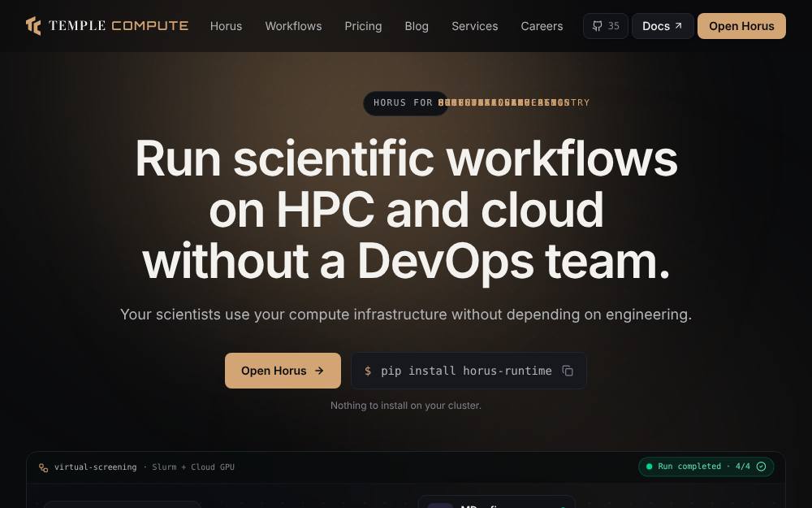Click "Nothing to install on your cluster" text
Viewport: 812px width, 508px height.
(x=406, y=406)
